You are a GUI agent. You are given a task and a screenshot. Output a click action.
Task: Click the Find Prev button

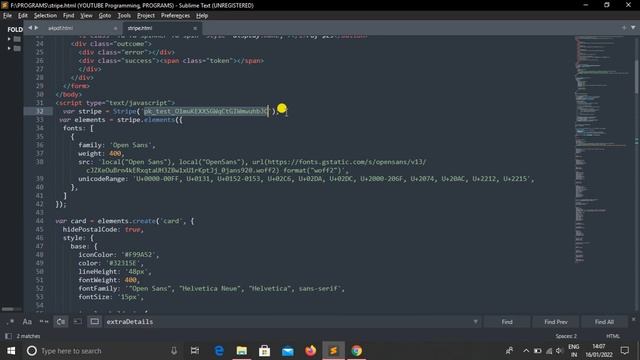[556, 322]
